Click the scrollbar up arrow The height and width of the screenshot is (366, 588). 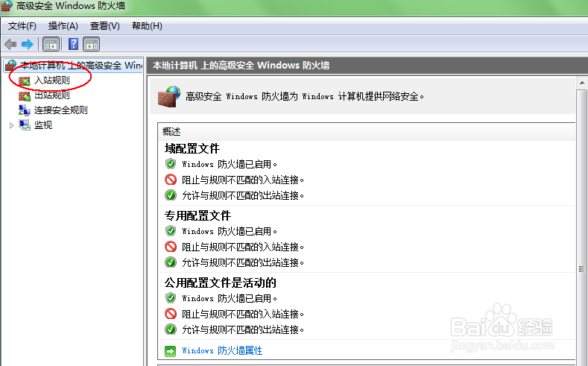pyautogui.click(x=582, y=83)
